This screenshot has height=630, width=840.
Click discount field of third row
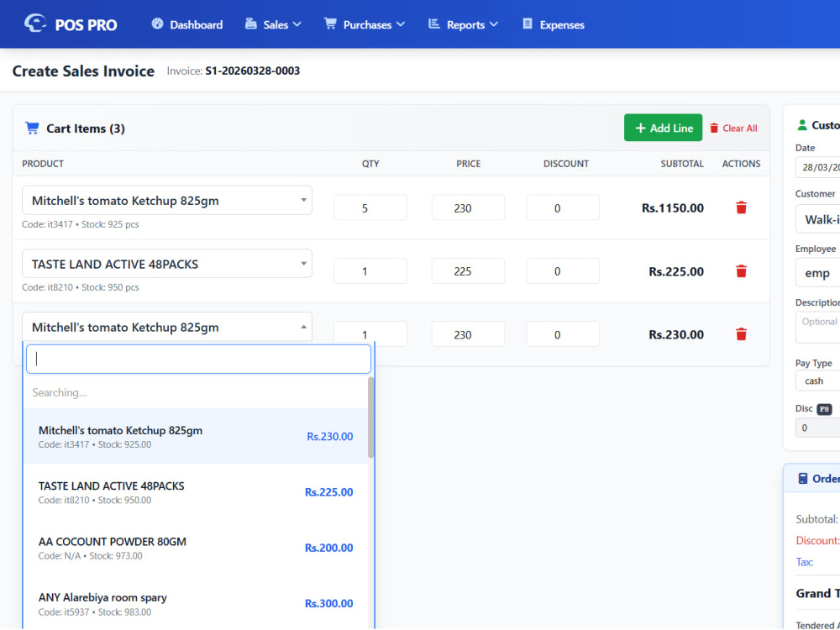point(563,334)
